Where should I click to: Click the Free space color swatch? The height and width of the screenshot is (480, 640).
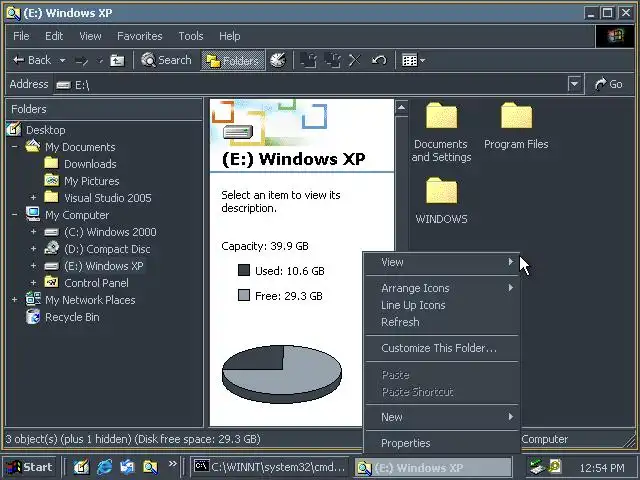[244, 295]
